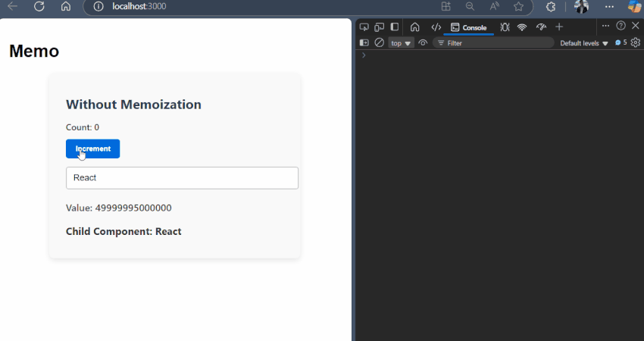This screenshot has width=644, height=341.
Task: Toggle the console sidebar
Action: click(x=364, y=43)
